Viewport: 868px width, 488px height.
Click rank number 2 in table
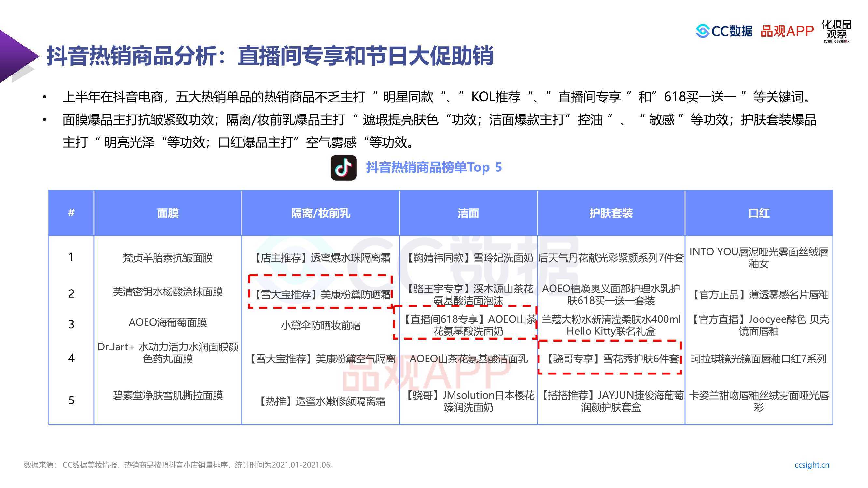click(71, 294)
